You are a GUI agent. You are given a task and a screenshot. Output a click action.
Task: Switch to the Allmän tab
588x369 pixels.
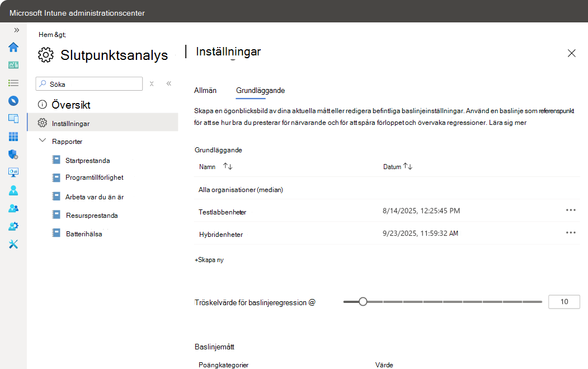pyautogui.click(x=205, y=91)
